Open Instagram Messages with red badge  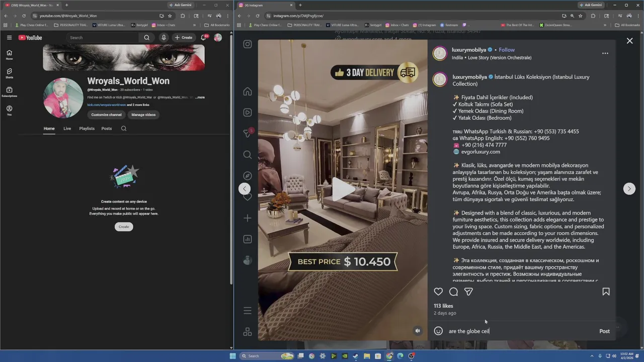click(x=248, y=133)
